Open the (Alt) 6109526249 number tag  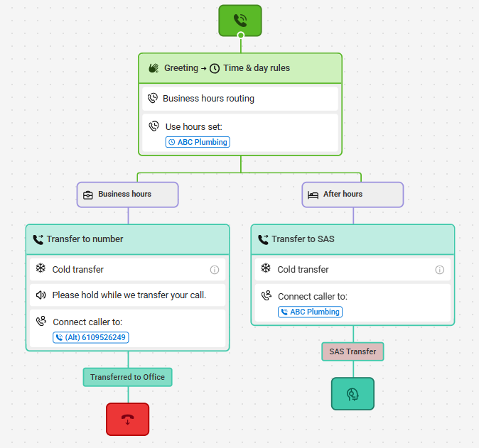click(x=91, y=337)
